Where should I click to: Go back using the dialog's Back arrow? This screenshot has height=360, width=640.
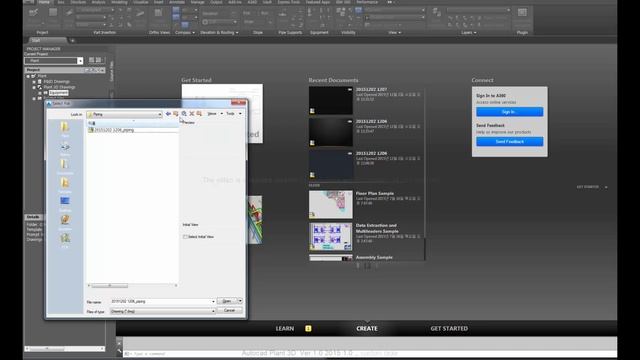tap(168, 113)
